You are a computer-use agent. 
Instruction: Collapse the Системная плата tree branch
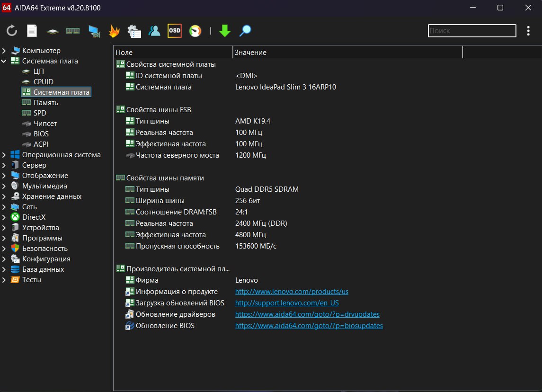(x=4, y=61)
